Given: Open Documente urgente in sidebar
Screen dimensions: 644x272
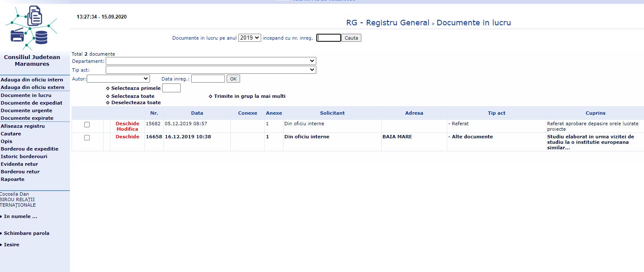Looking at the screenshot, I should pos(27,110).
